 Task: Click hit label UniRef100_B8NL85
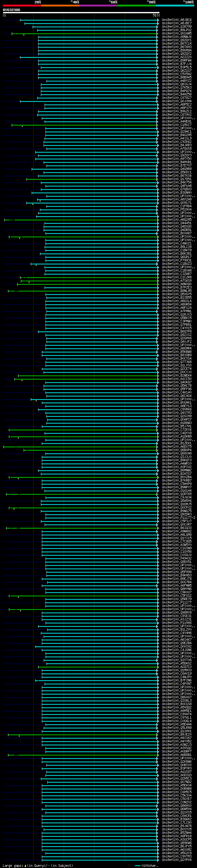[x=177, y=291]
